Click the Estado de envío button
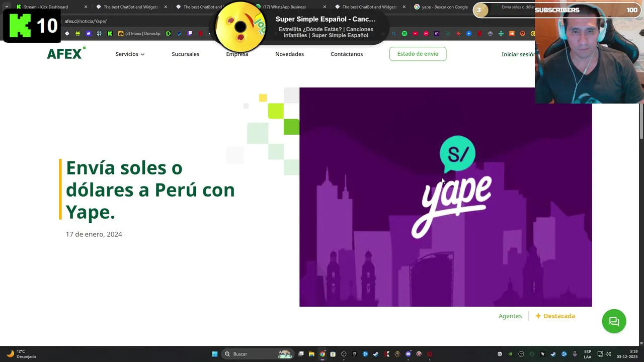This screenshot has width=644, height=362. point(418,54)
